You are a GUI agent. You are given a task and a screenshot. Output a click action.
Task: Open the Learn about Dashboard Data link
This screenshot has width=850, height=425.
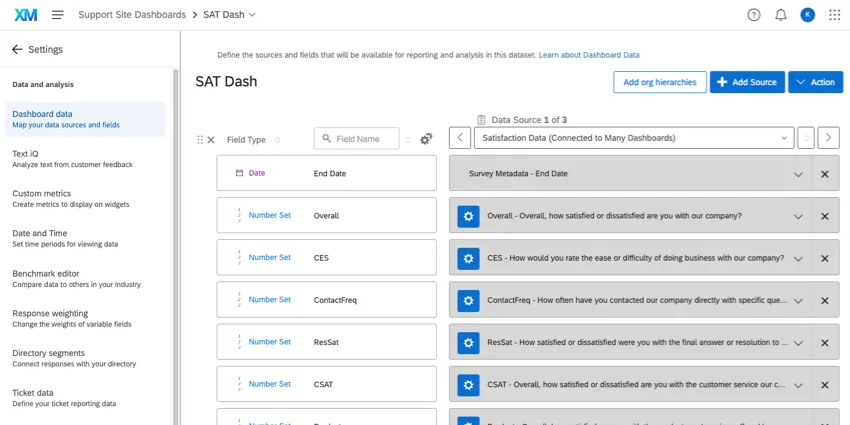pyautogui.click(x=589, y=55)
